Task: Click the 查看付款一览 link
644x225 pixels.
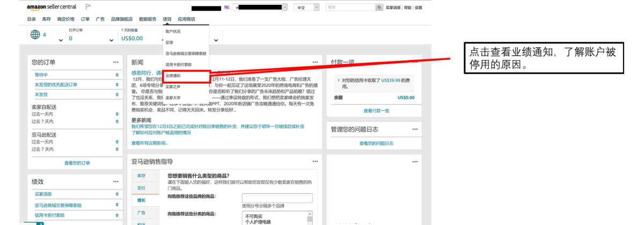Action: coord(376,111)
